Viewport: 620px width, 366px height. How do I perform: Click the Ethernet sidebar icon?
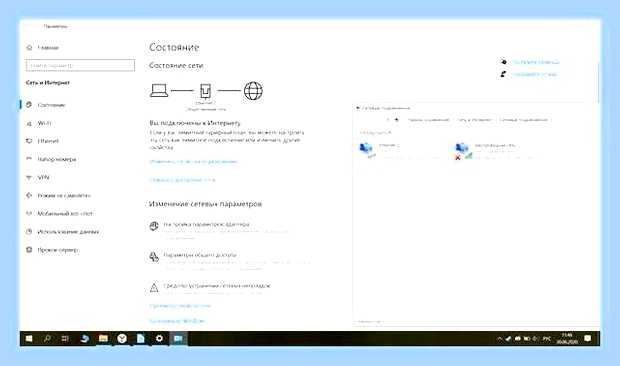[x=29, y=141]
